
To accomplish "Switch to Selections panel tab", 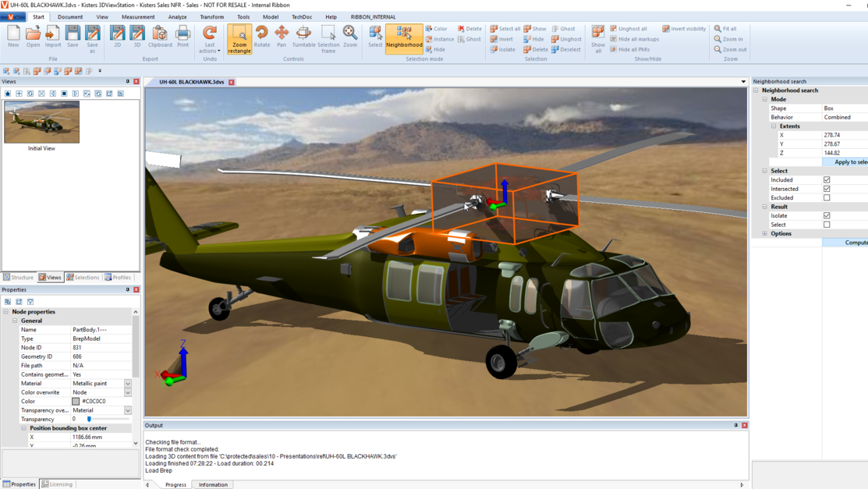I will click(83, 278).
